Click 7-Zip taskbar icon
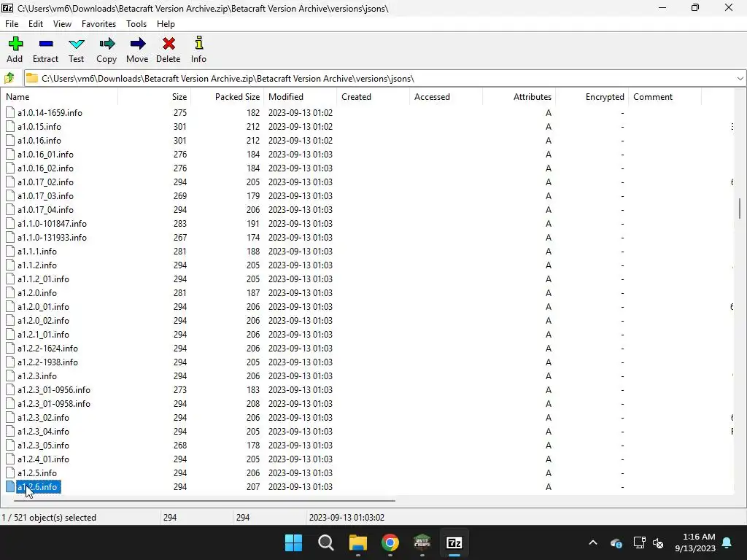The image size is (747, 560). click(454, 542)
